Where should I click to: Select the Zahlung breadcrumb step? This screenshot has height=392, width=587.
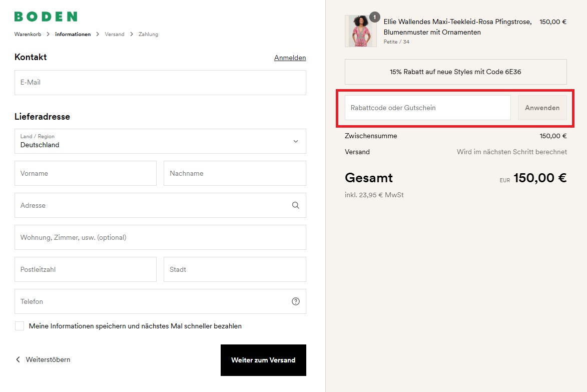pyautogui.click(x=148, y=34)
